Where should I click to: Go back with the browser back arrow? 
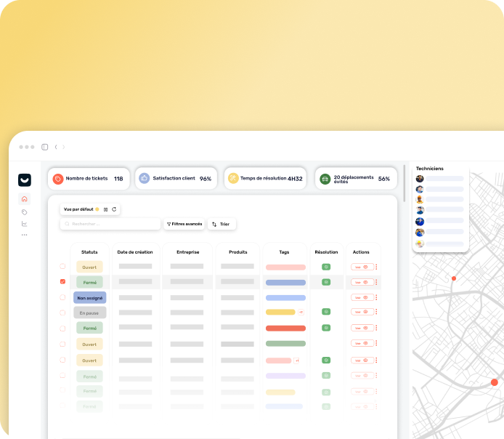[x=56, y=147]
